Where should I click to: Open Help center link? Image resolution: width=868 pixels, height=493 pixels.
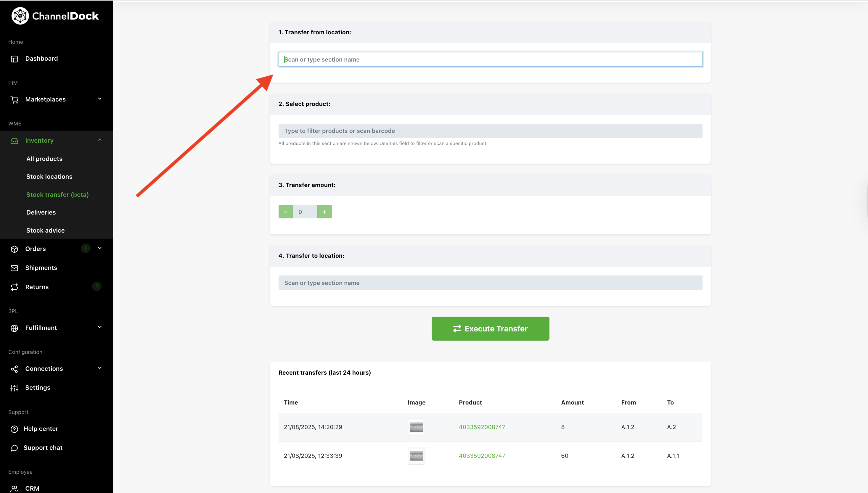click(41, 429)
